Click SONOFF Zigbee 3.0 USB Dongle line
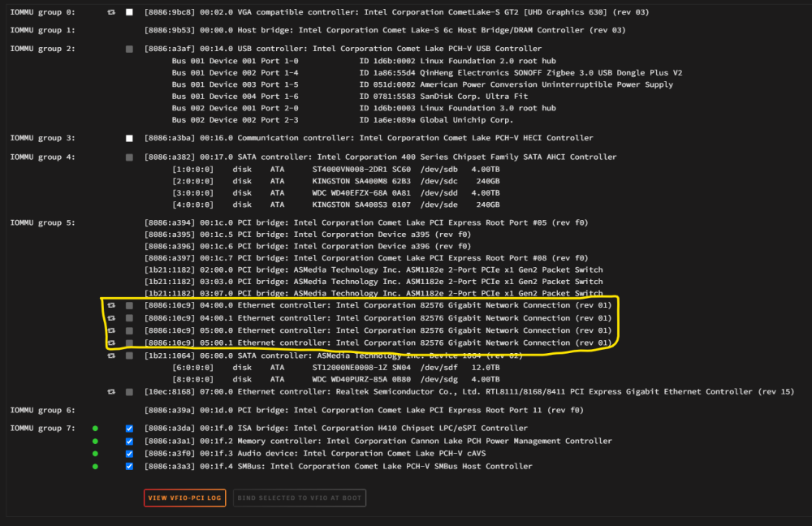Image resolution: width=812 pixels, height=526 pixels. [x=427, y=72]
